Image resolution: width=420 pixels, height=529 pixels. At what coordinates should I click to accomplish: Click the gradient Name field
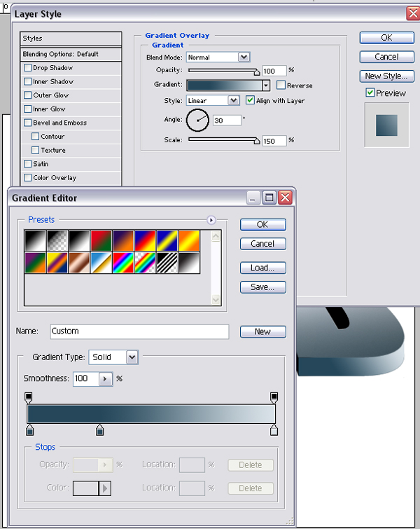(139, 331)
